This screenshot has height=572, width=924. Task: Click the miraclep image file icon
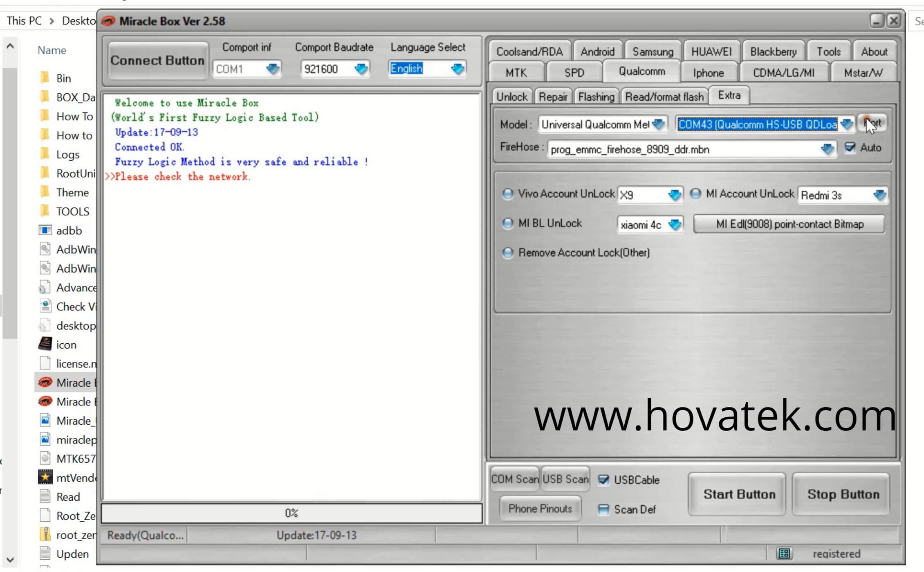[x=45, y=440]
